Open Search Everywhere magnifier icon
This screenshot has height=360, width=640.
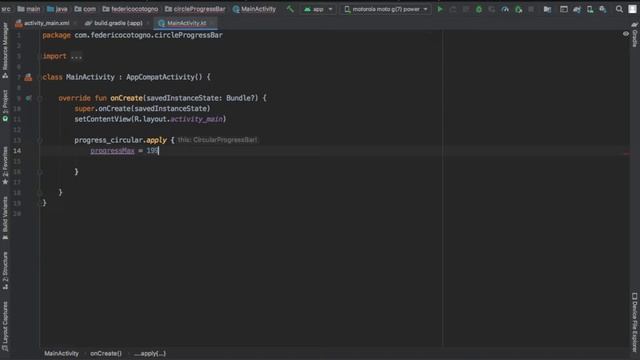[619, 9]
